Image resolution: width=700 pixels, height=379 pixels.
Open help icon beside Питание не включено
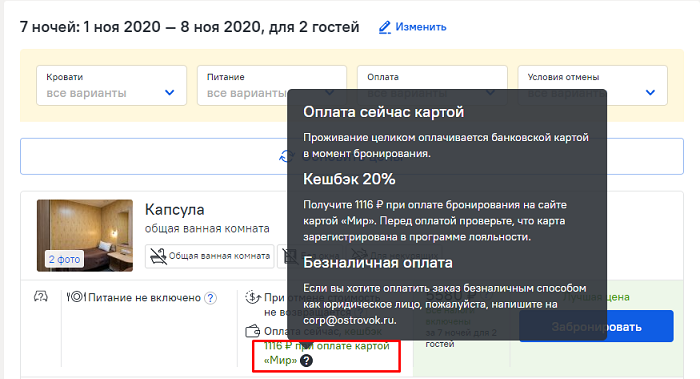click(x=210, y=298)
